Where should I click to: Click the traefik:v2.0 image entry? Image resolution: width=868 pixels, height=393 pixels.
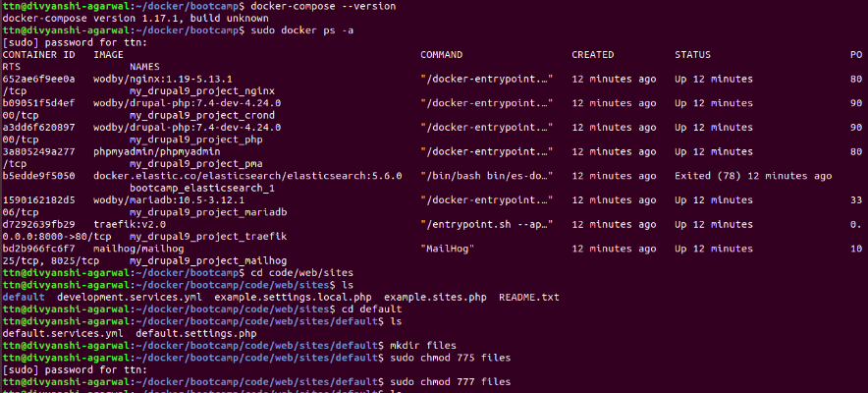tap(130, 224)
